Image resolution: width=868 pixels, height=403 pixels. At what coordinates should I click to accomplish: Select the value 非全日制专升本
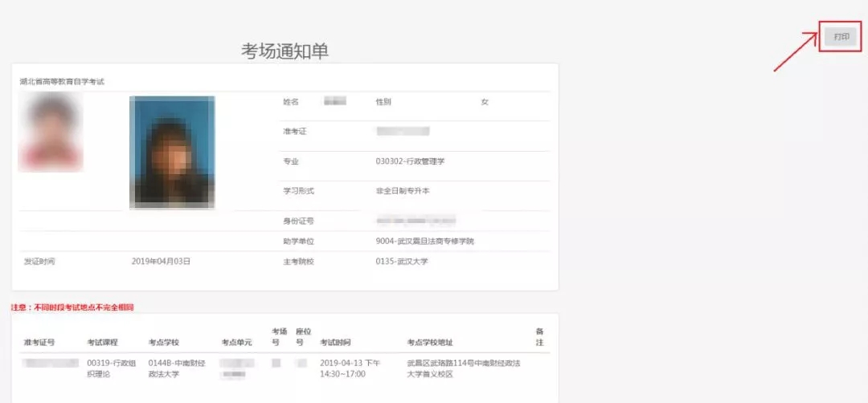pyautogui.click(x=403, y=191)
